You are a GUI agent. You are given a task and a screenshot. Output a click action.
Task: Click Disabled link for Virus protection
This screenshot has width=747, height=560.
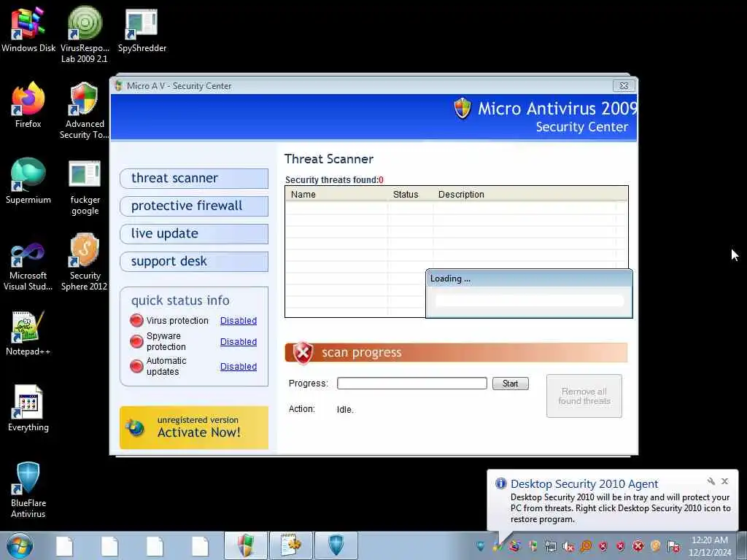[x=239, y=321]
